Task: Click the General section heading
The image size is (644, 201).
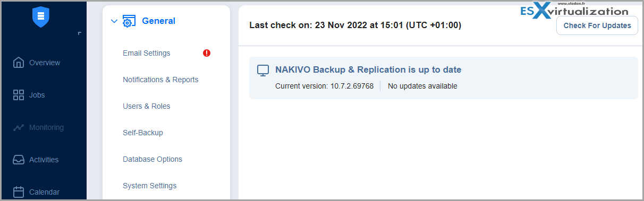Action: [x=158, y=21]
